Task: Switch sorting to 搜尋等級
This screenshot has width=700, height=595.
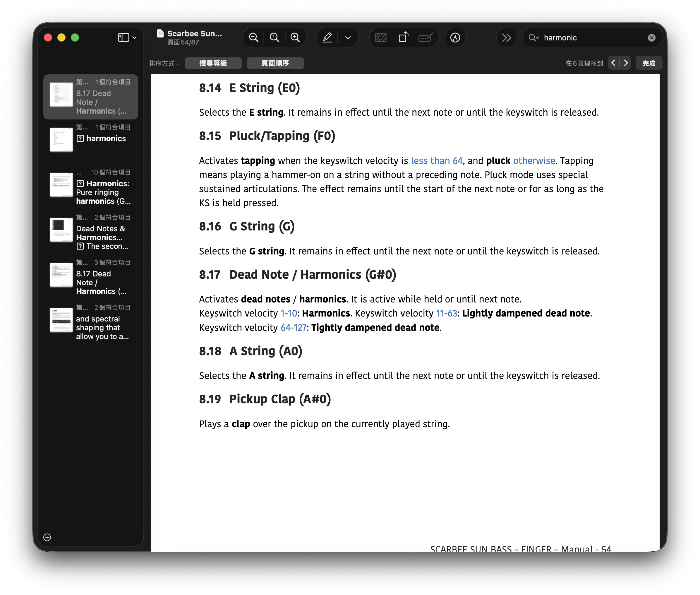Action: pyautogui.click(x=213, y=63)
